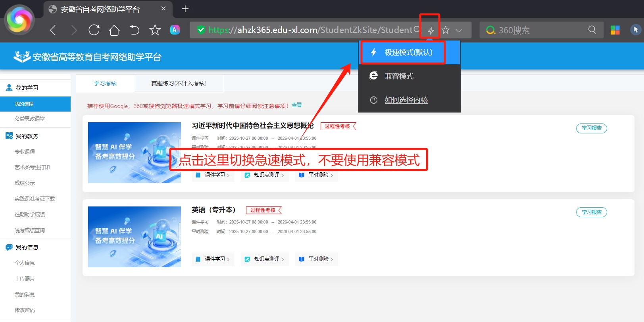Click the 英语（专升本）course thumbnail

click(x=135, y=237)
